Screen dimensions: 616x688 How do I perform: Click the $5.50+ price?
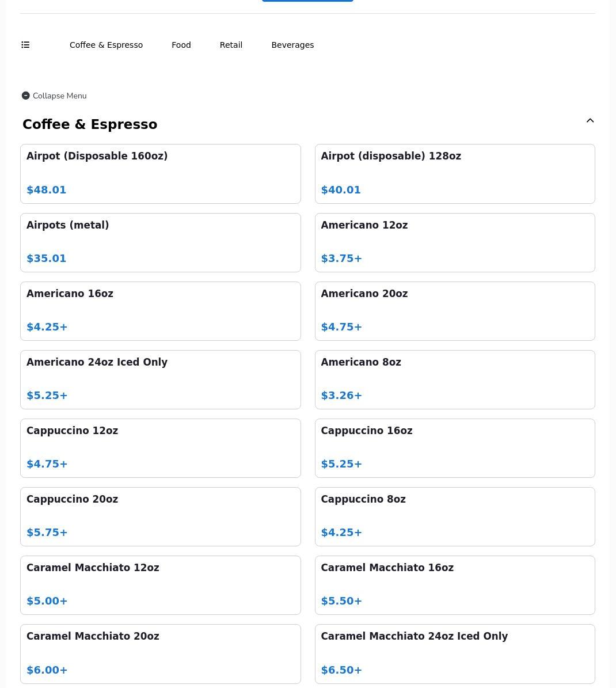coord(341,600)
